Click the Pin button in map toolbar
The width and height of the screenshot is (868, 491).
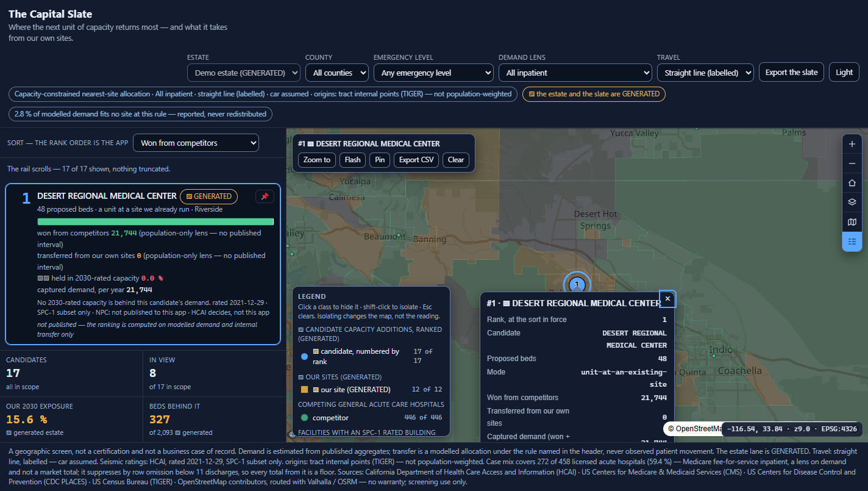pos(380,160)
